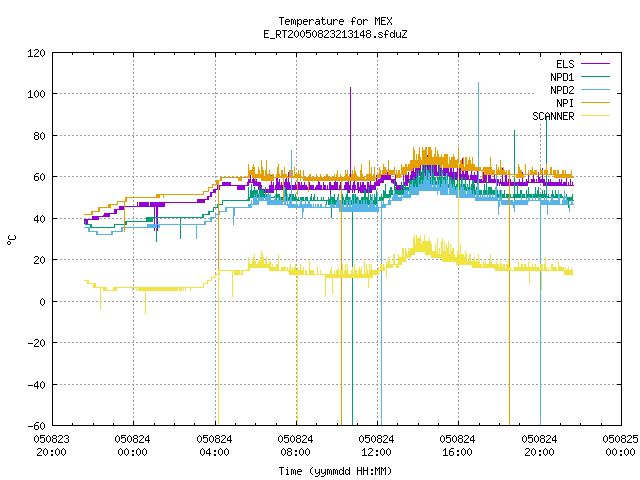Select the NPD1 legend label
Screen dimensions: 640x480
(x=562, y=77)
